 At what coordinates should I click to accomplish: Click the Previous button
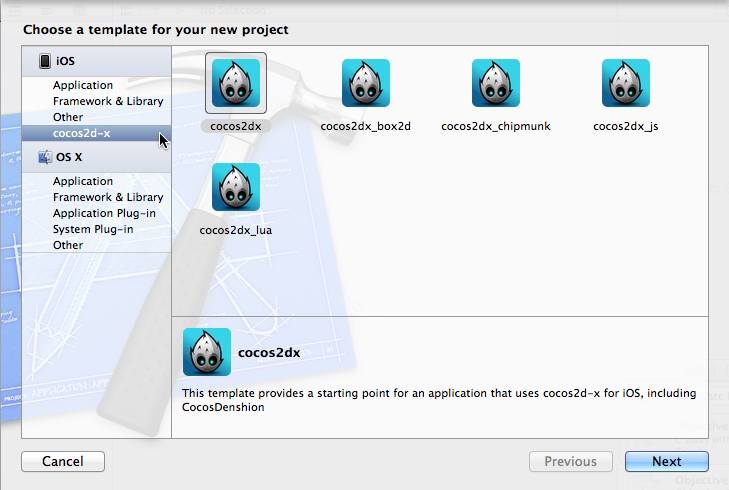[570, 461]
